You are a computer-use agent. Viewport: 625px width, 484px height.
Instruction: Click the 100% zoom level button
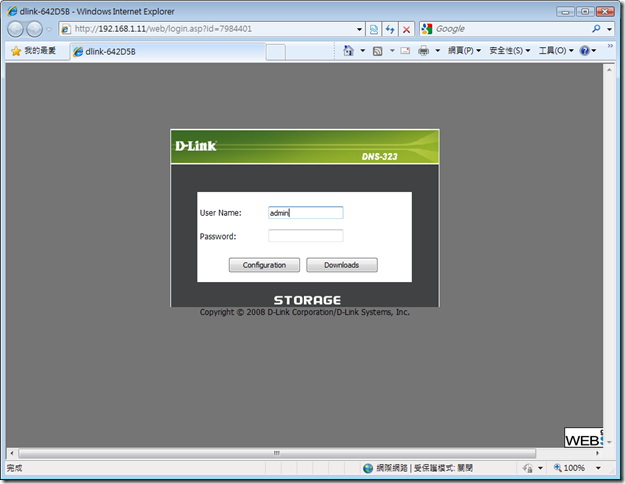click(x=570, y=468)
